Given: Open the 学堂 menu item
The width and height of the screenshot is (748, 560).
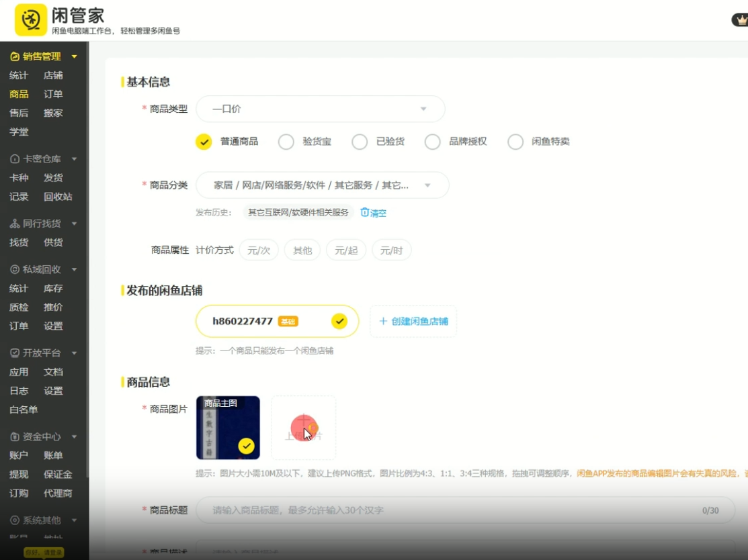Looking at the screenshot, I should coord(19,132).
